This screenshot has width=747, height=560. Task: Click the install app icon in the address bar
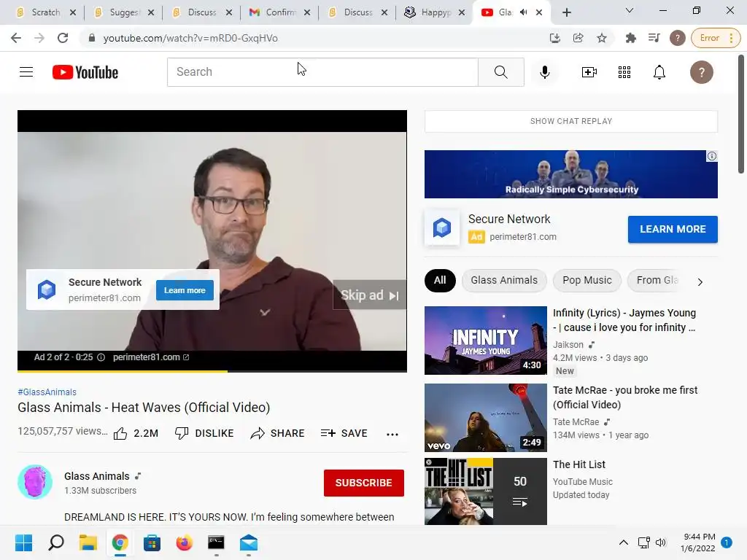[554, 38]
